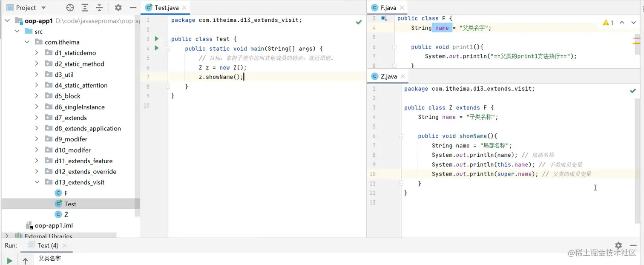The image size is (644, 265).
Task: Click the package statement in Test.java
Action: point(236,20)
